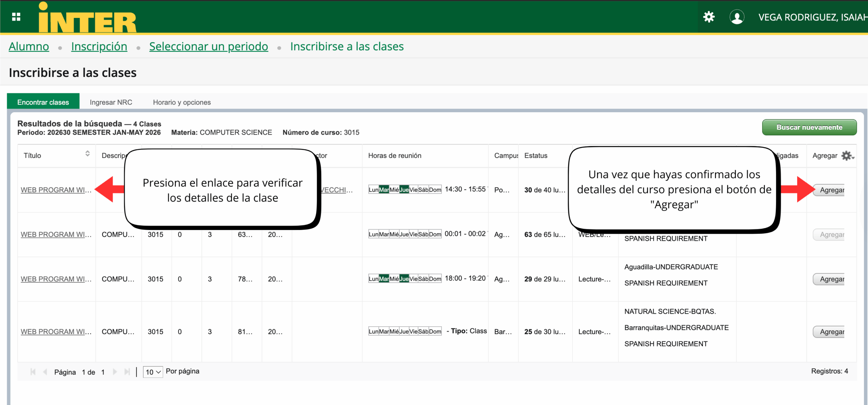Open the apps grid menu icon
Viewport: 868px width, 405px height.
point(16,17)
